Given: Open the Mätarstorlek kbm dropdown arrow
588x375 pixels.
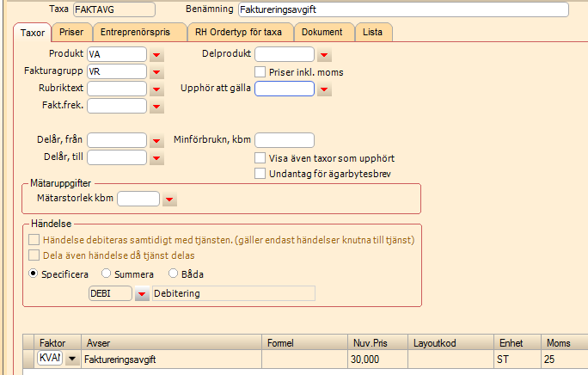Looking at the screenshot, I should [169, 200].
